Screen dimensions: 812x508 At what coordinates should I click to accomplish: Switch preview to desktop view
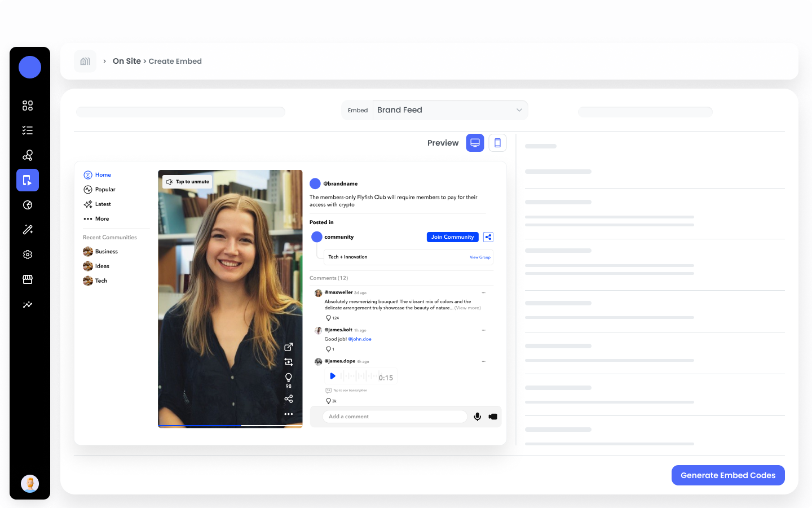(475, 143)
